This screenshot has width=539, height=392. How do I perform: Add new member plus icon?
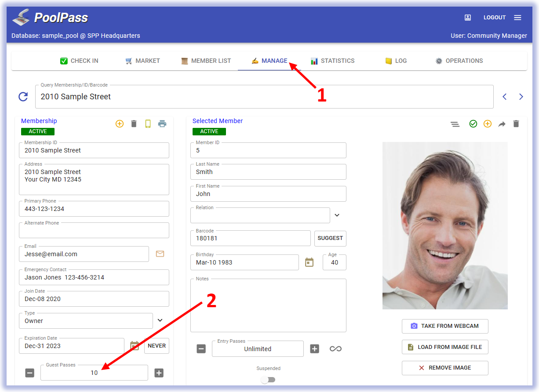pyautogui.click(x=488, y=124)
